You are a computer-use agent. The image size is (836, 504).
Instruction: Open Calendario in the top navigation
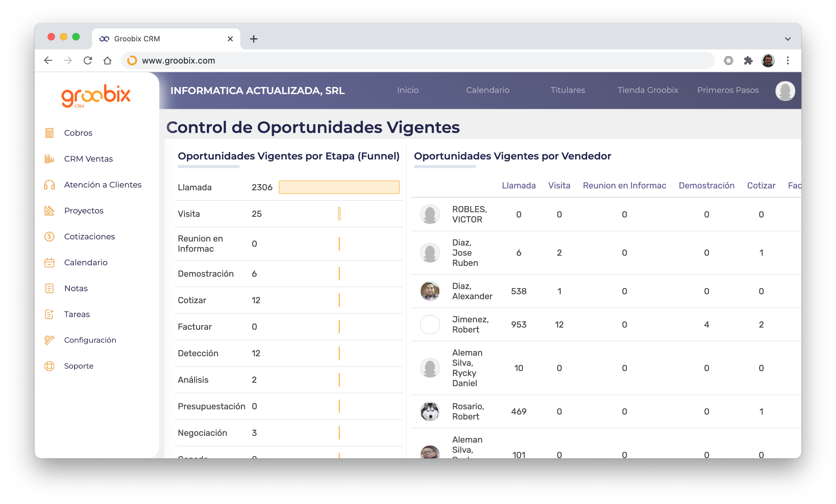coord(487,90)
